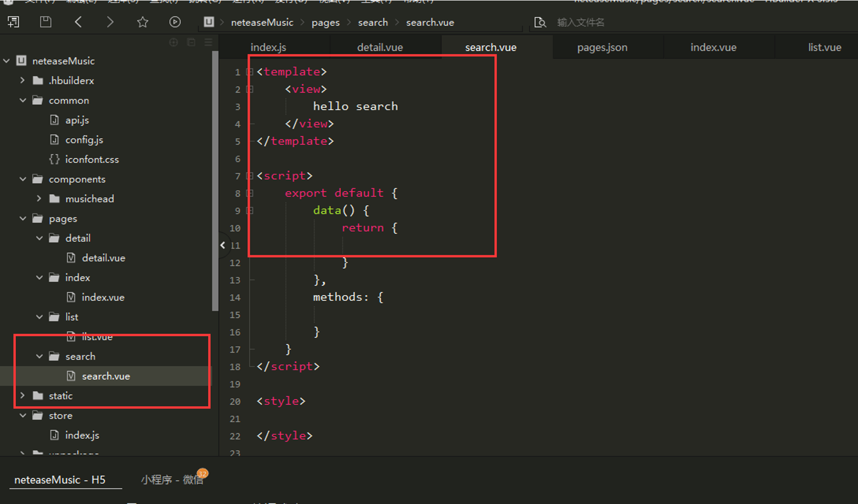858x504 pixels.
Task: Select the search.vue editor tab
Action: (x=491, y=47)
